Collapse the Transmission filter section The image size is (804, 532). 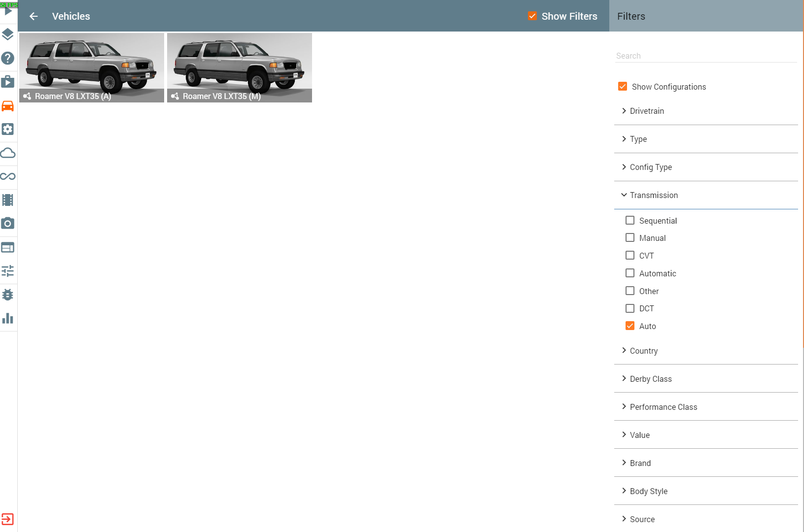pyautogui.click(x=706, y=196)
